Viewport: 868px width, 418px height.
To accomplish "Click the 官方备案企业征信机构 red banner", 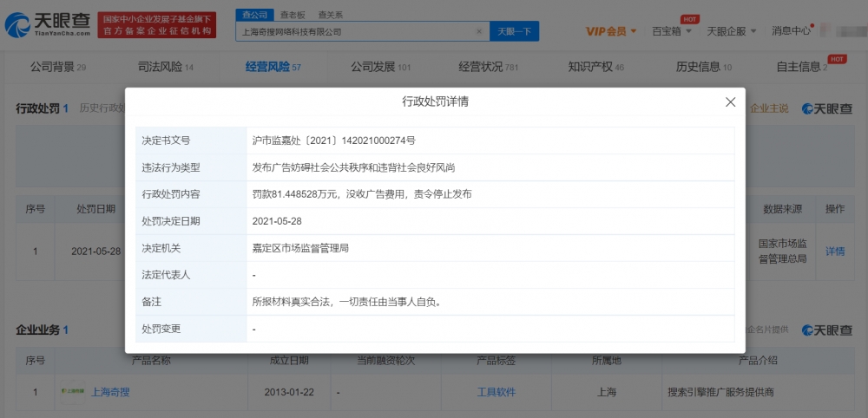I will click(156, 26).
